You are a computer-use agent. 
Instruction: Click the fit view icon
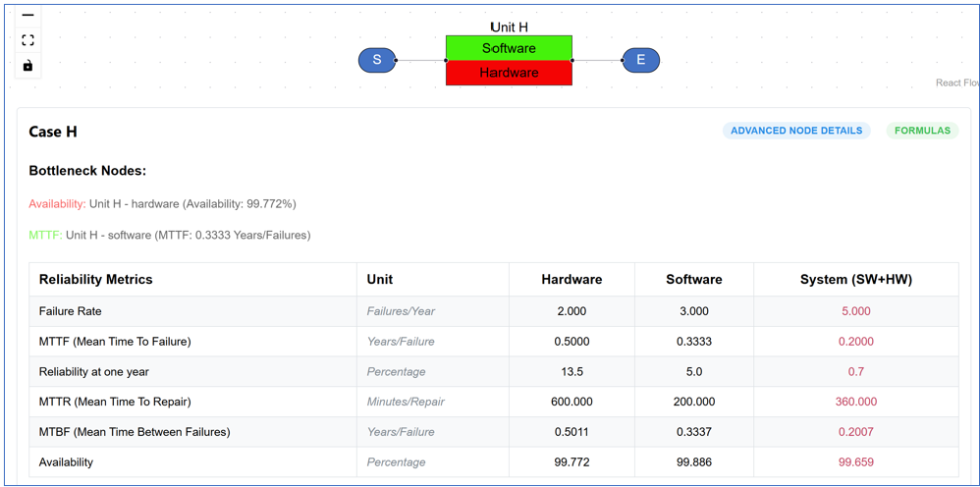point(27,40)
